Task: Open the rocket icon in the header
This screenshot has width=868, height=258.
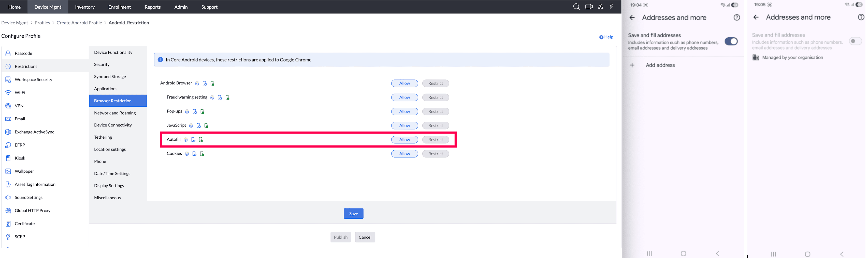Action: (600, 7)
